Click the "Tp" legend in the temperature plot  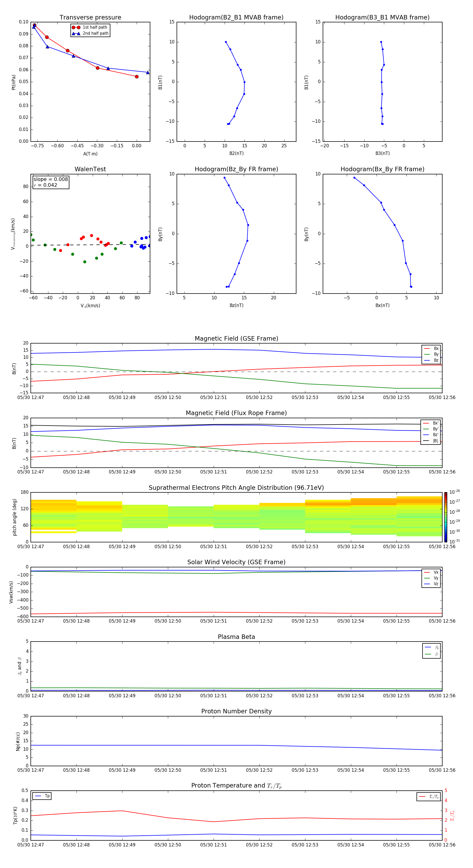click(42, 796)
